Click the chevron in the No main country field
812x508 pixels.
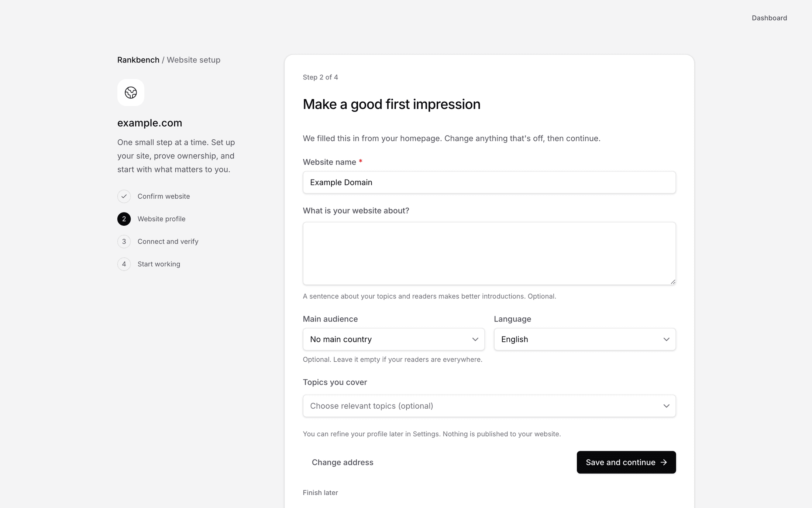point(475,339)
